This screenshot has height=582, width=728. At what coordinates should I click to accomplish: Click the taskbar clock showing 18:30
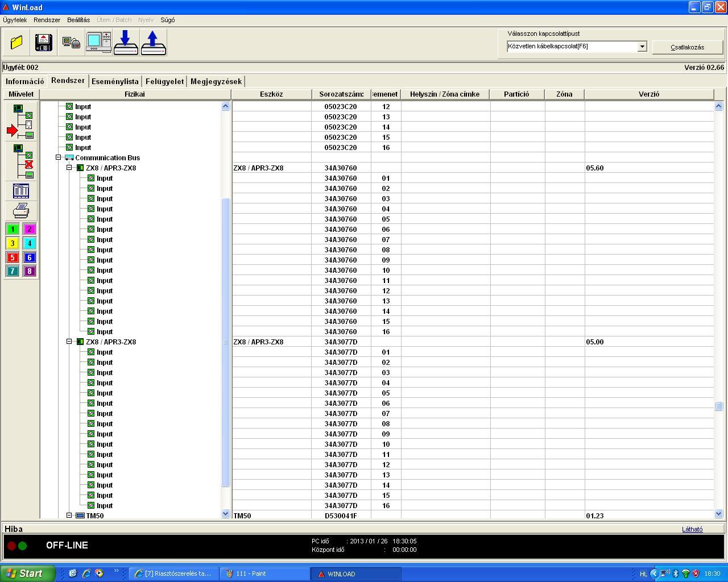(x=712, y=573)
